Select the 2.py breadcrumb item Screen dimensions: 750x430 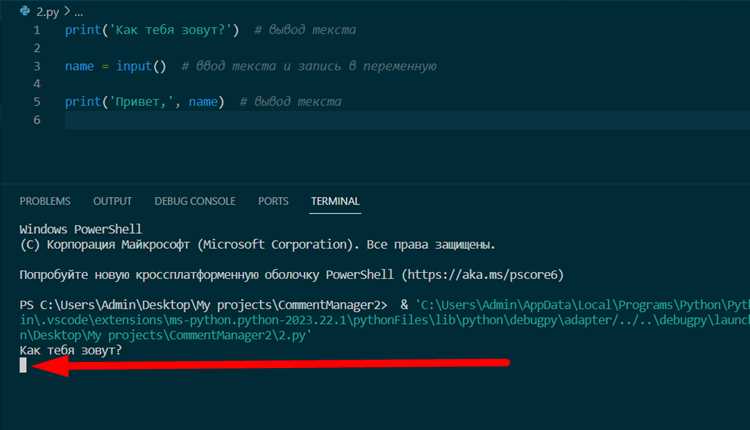pyautogui.click(x=47, y=12)
